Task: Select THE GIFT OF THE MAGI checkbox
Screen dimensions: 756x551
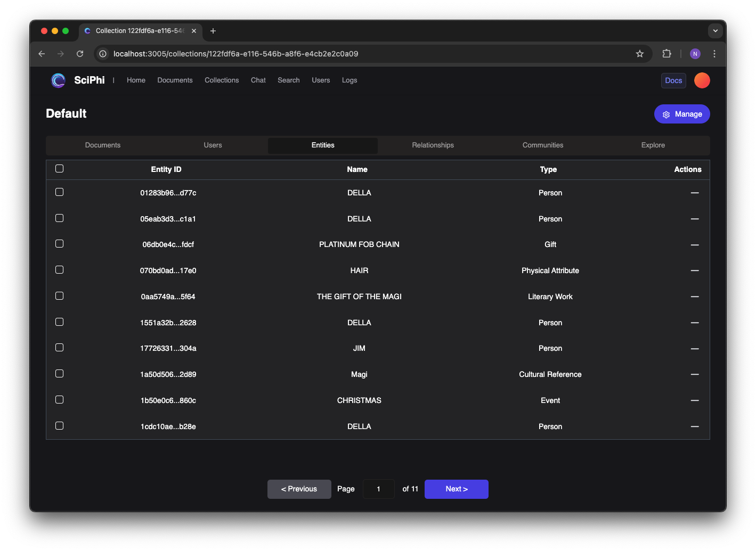Action: [x=60, y=296]
